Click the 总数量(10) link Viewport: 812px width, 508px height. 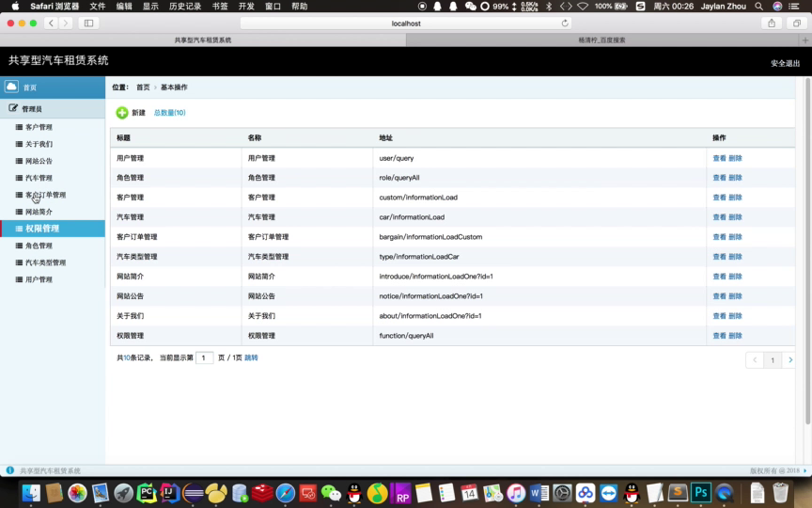coord(170,113)
